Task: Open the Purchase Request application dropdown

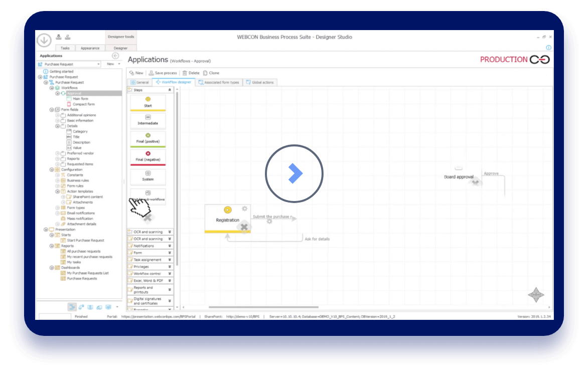Action: click(99, 64)
